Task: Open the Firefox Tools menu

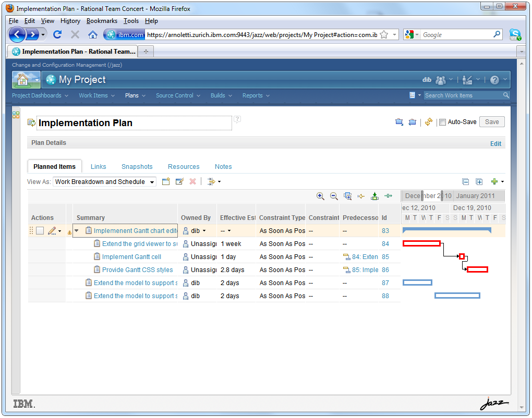Action: tap(131, 21)
